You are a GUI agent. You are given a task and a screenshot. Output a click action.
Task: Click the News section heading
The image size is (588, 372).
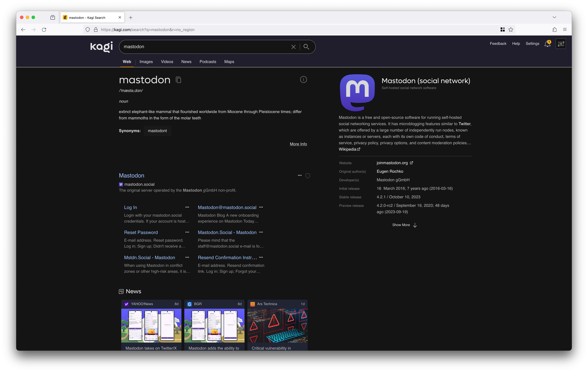[x=133, y=291]
